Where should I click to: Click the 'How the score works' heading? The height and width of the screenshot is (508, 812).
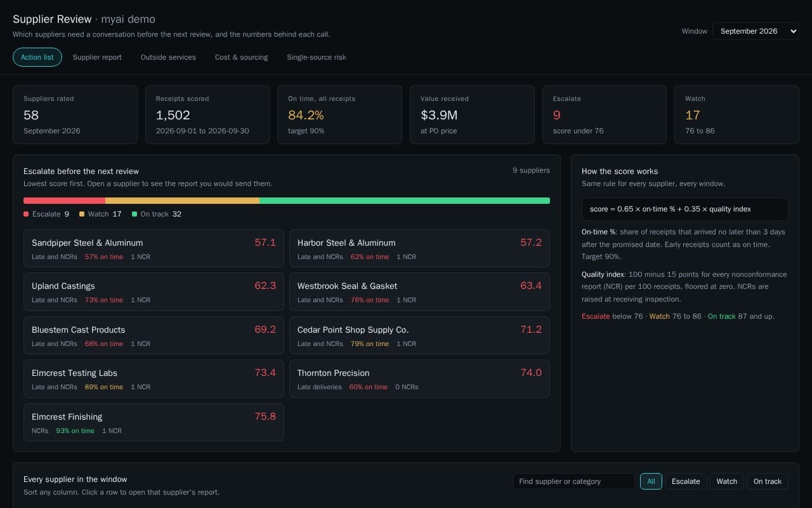point(620,171)
